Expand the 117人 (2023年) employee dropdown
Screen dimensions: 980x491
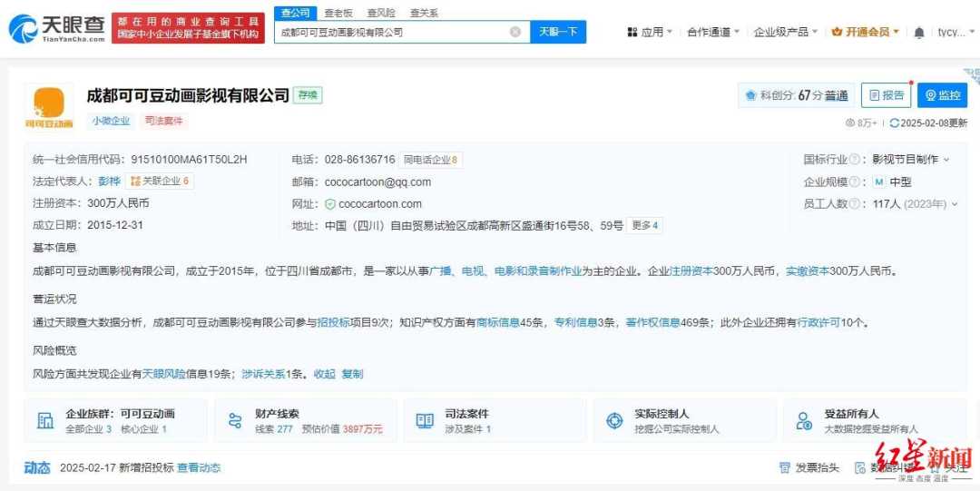coord(916,204)
